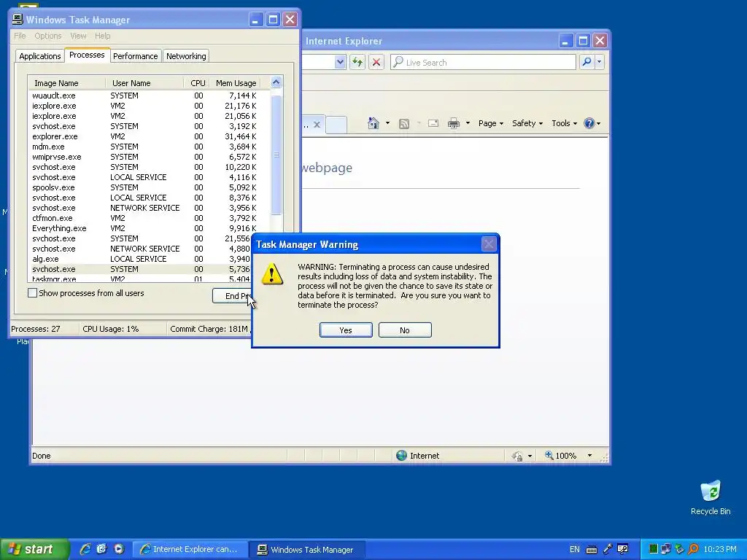Click the network connection tray icon
Viewport: 747px width, 560px height.
666,549
